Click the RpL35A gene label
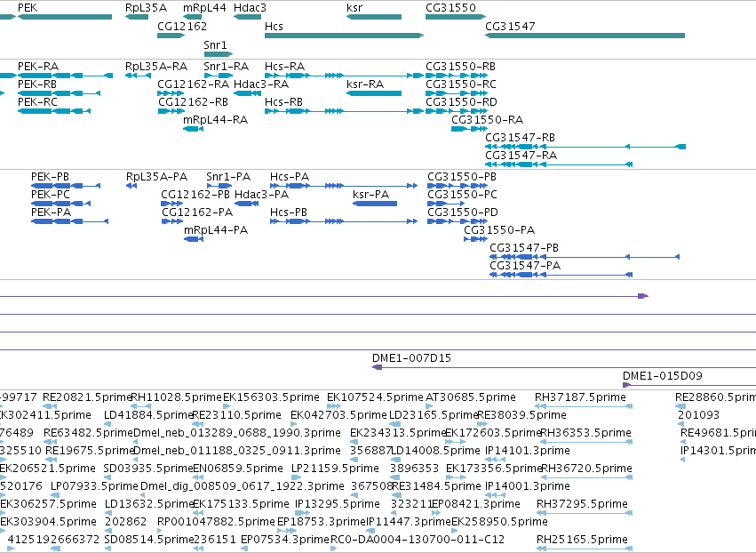 [146, 8]
